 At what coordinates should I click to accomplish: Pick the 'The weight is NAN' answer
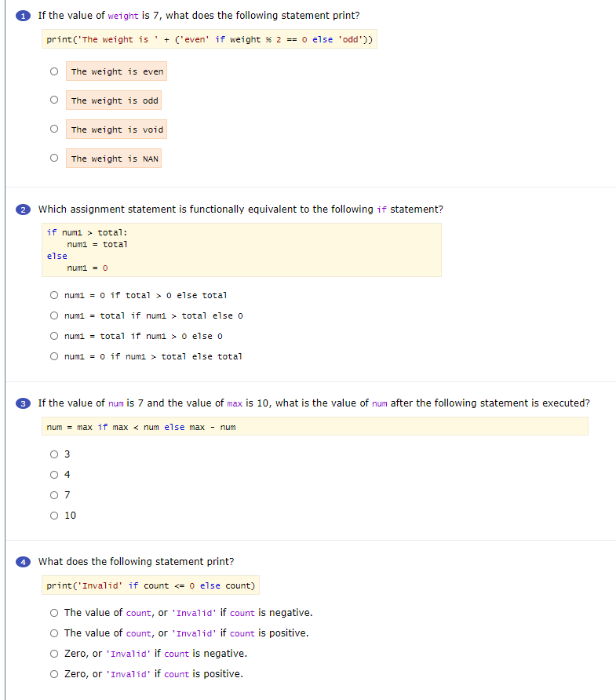(53, 158)
